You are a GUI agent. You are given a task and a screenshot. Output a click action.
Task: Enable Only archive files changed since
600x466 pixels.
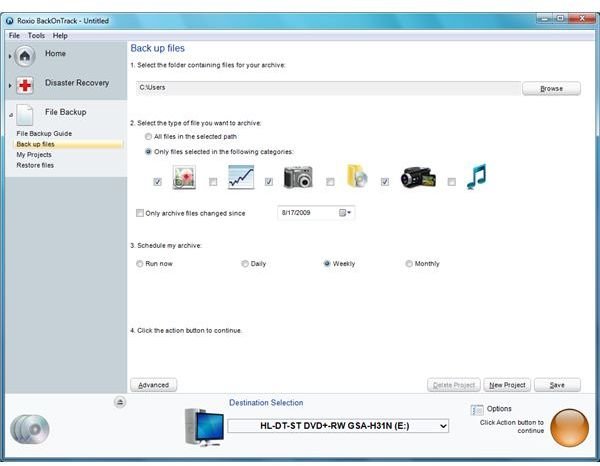pos(140,213)
